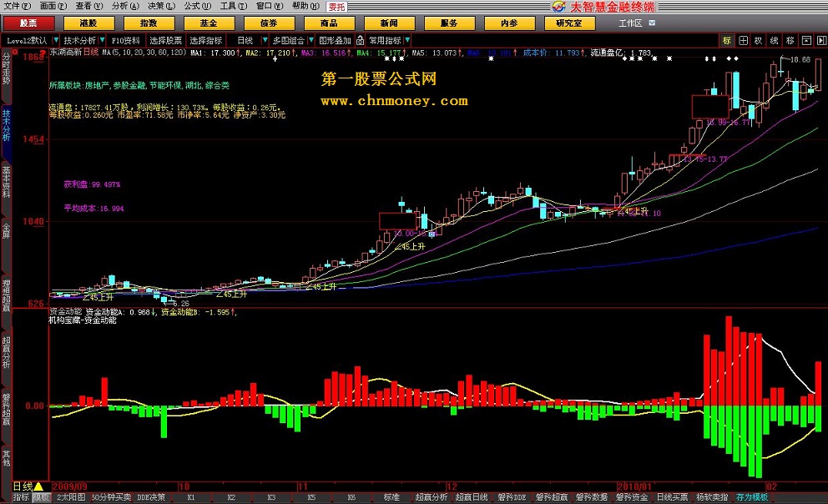Click the 2010/01 timeline date marker
828x504 pixels.
click(x=635, y=486)
